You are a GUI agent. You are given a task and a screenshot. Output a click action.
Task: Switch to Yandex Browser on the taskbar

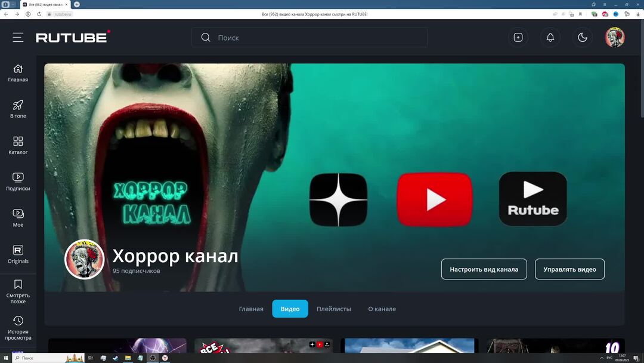tap(165, 358)
